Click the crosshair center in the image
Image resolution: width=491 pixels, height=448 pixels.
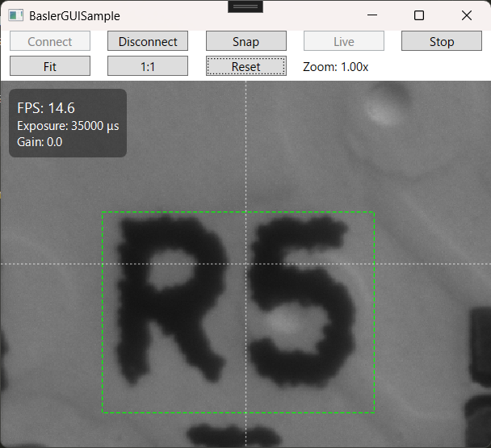pyautogui.click(x=245, y=264)
